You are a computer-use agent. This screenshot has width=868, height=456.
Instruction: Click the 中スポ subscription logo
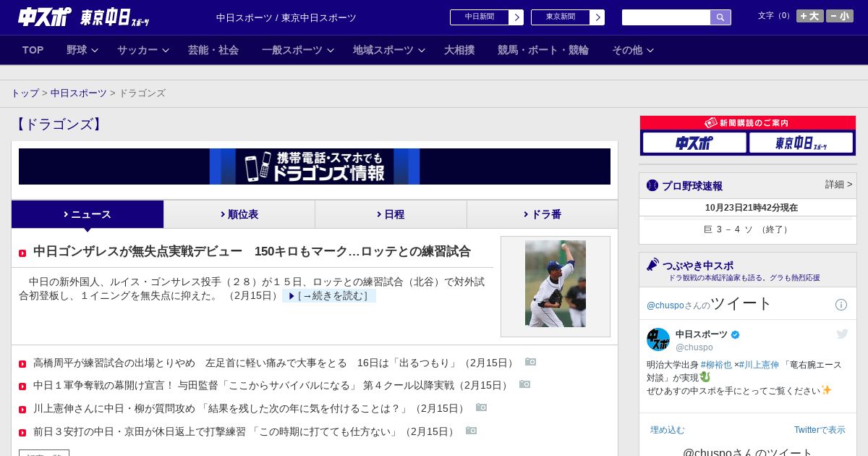(694, 143)
